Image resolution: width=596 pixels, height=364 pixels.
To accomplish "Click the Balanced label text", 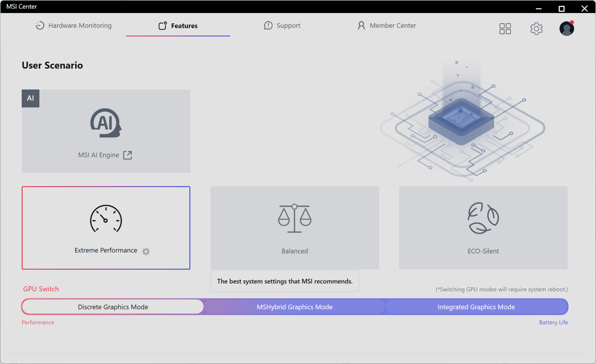I will pyautogui.click(x=295, y=251).
